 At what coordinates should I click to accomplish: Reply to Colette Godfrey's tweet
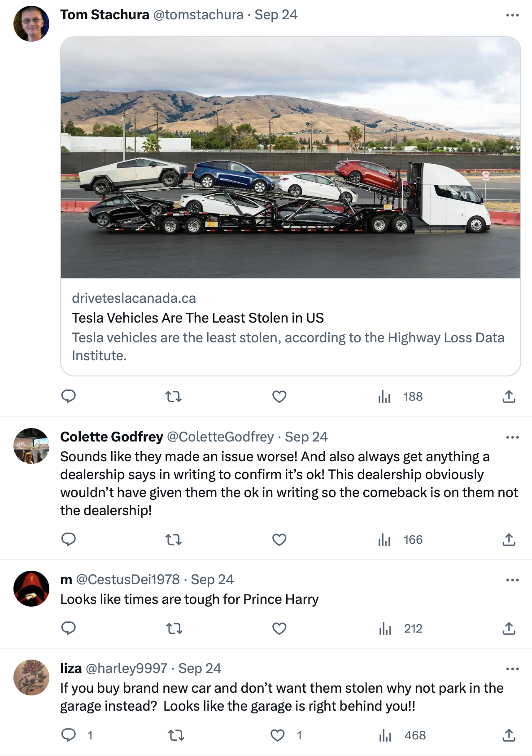click(68, 539)
